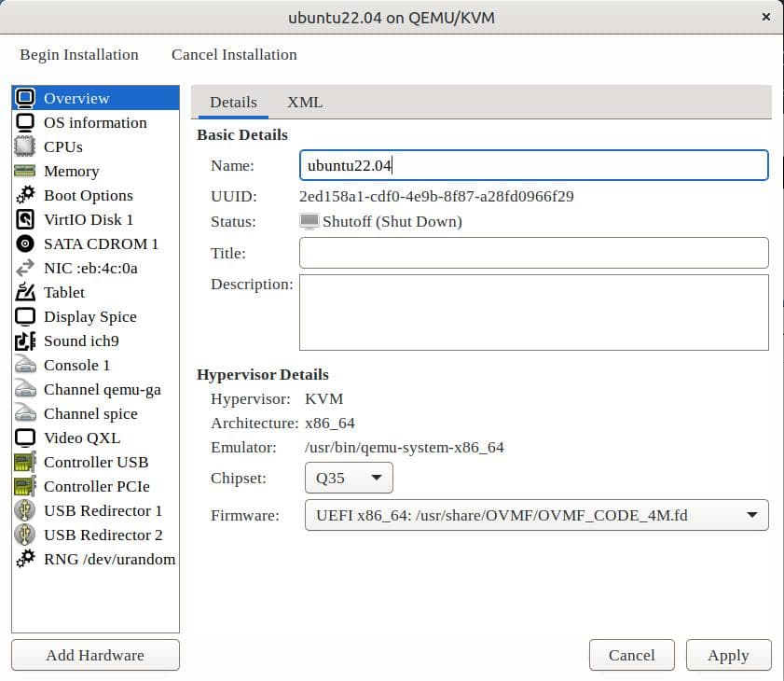Select VirtIO Disk 1 label
The image size is (784, 681).
[89, 219]
